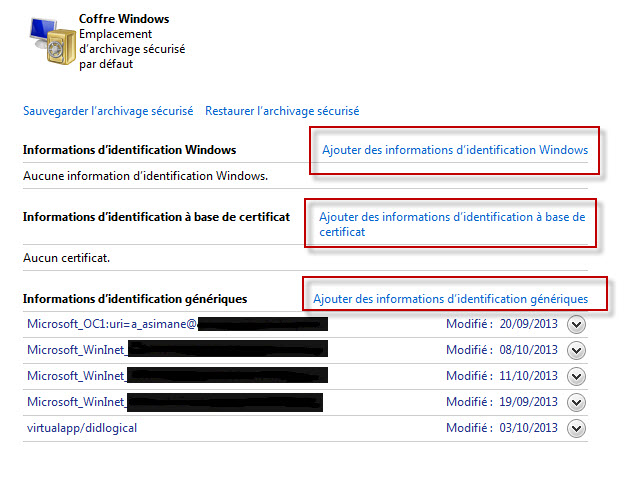Open Restaurer l'archivage sécurisé link

[x=282, y=111]
